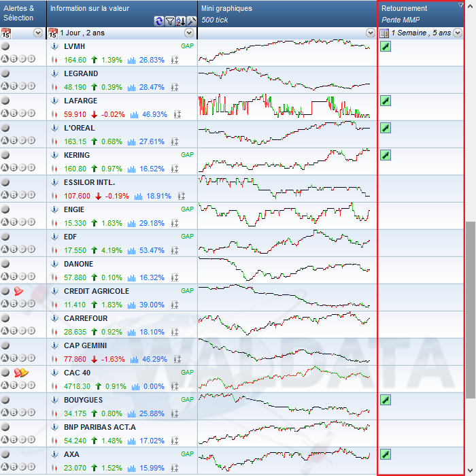
Task: Click the 107.600 price on ESSILOR
Action: pyautogui.click(x=77, y=196)
